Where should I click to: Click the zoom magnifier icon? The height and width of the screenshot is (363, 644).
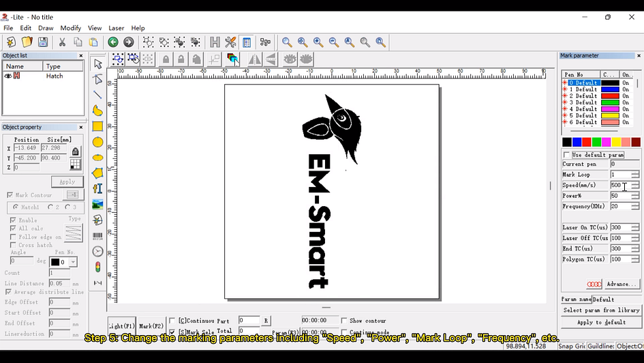click(x=287, y=42)
